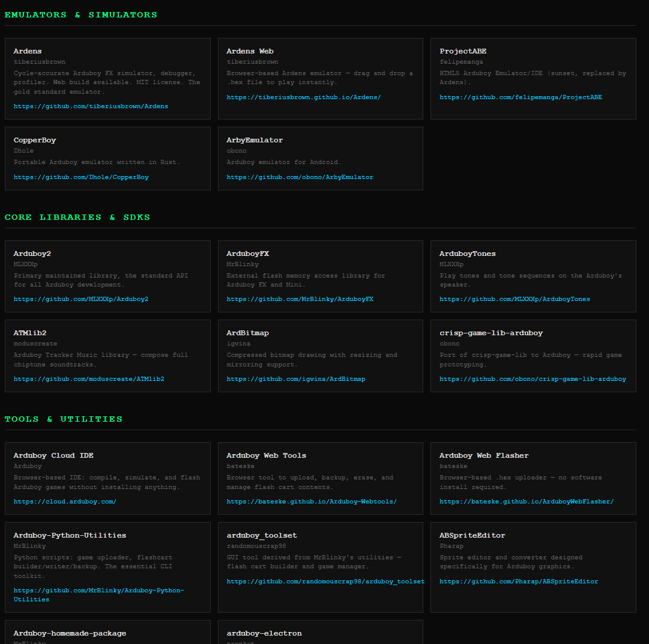Click author name Dhole

(x=23, y=151)
